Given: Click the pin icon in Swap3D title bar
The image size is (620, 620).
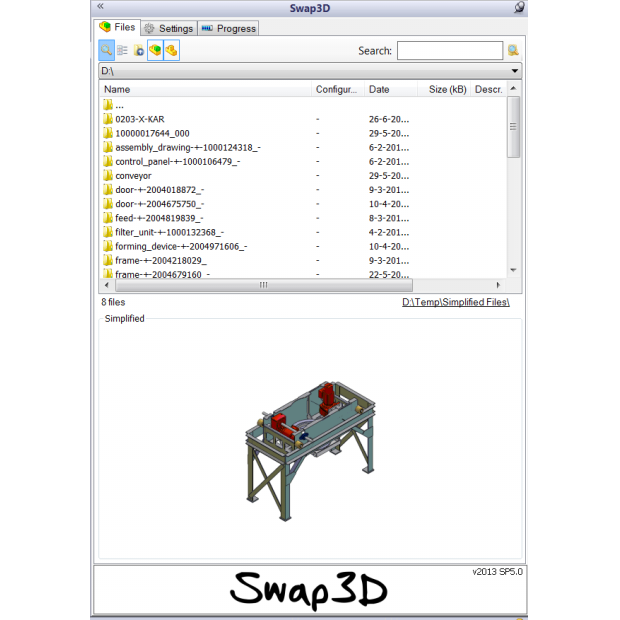Looking at the screenshot, I should click(x=519, y=7).
